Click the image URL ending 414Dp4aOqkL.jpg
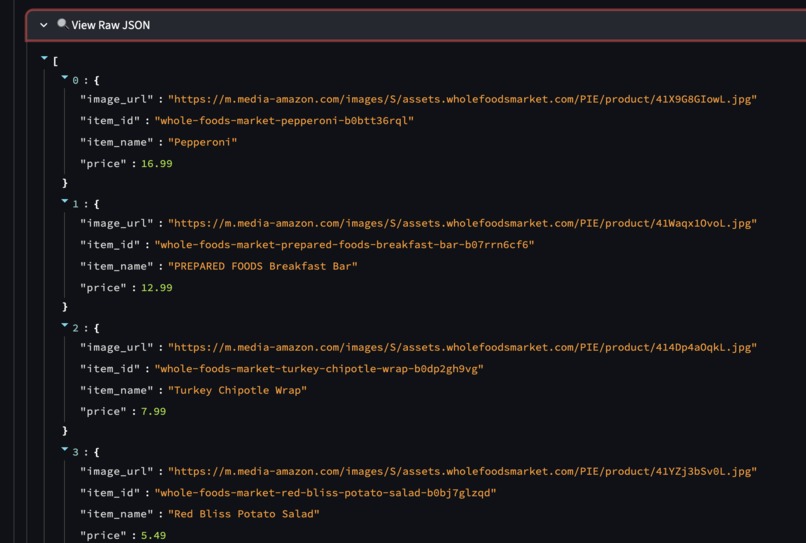The height and width of the screenshot is (543, 806). [x=462, y=347]
